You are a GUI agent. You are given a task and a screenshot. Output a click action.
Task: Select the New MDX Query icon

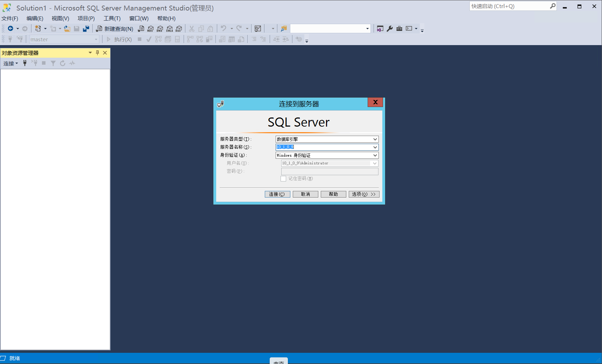point(150,28)
